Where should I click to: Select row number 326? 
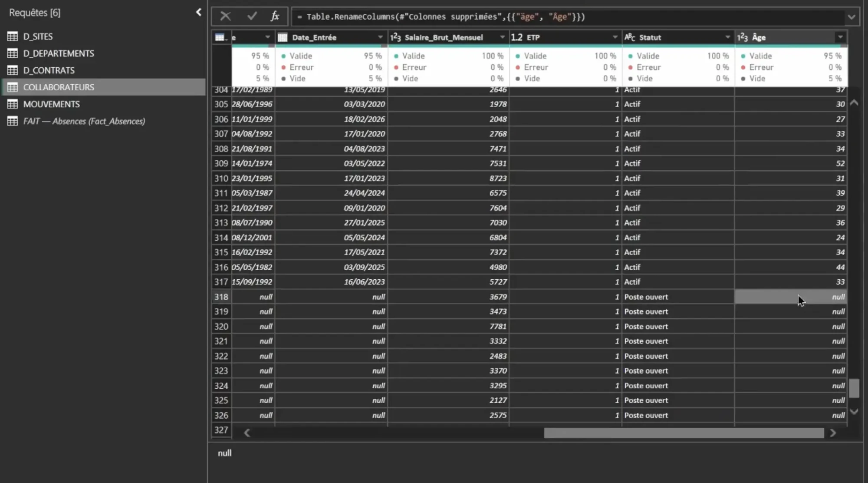pos(221,416)
